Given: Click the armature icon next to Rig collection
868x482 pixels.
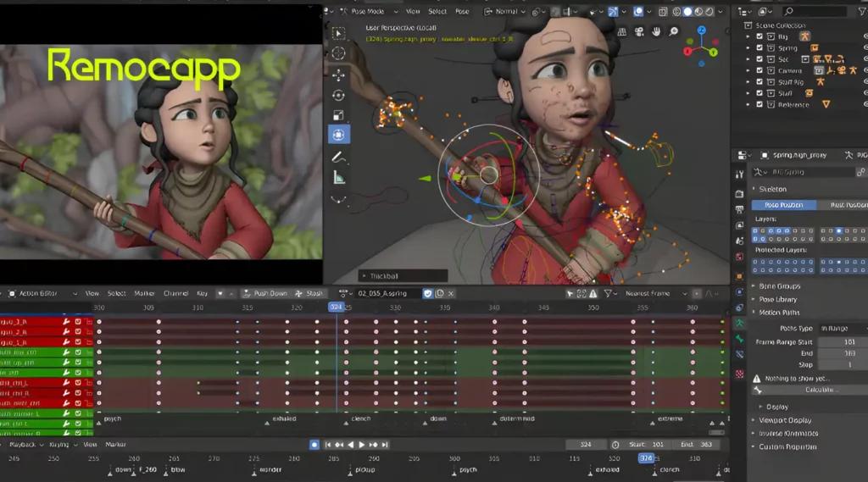Looking at the screenshot, I should click(x=804, y=36).
